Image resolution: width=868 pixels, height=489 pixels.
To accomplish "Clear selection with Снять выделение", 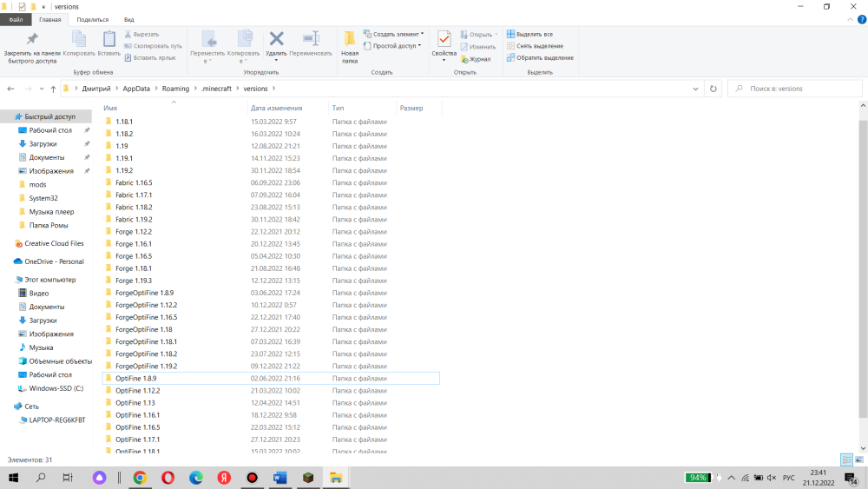I will click(536, 46).
